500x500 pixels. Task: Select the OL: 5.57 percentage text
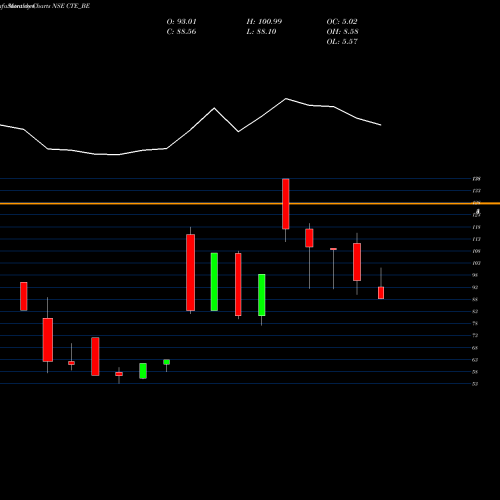tap(342, 42)
